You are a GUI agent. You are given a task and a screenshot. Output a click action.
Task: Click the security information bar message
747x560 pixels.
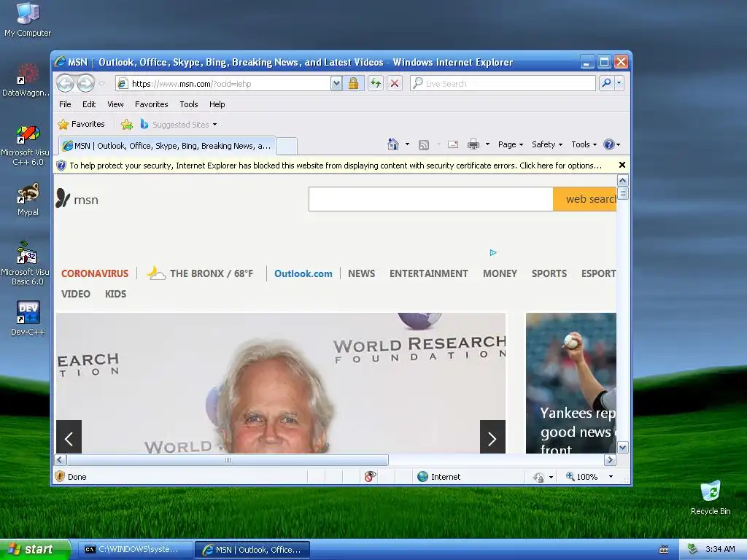(x=336, y=166)
